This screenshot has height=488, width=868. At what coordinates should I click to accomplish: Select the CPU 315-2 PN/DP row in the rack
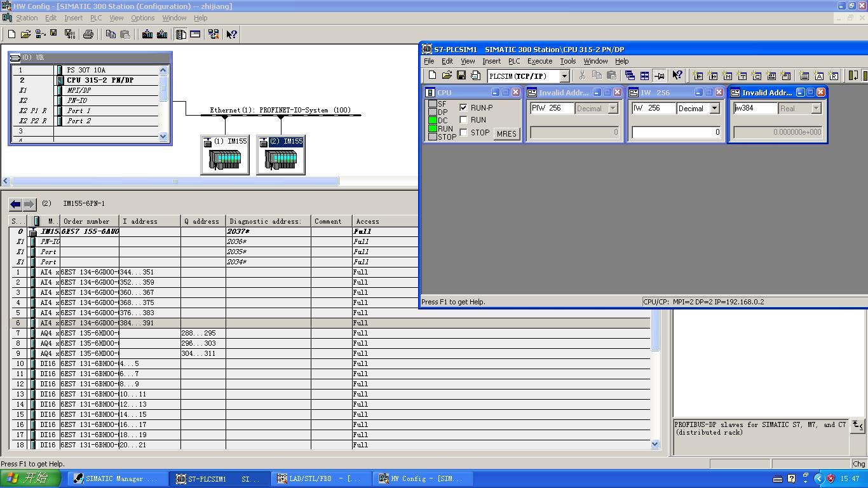point(86,80)
